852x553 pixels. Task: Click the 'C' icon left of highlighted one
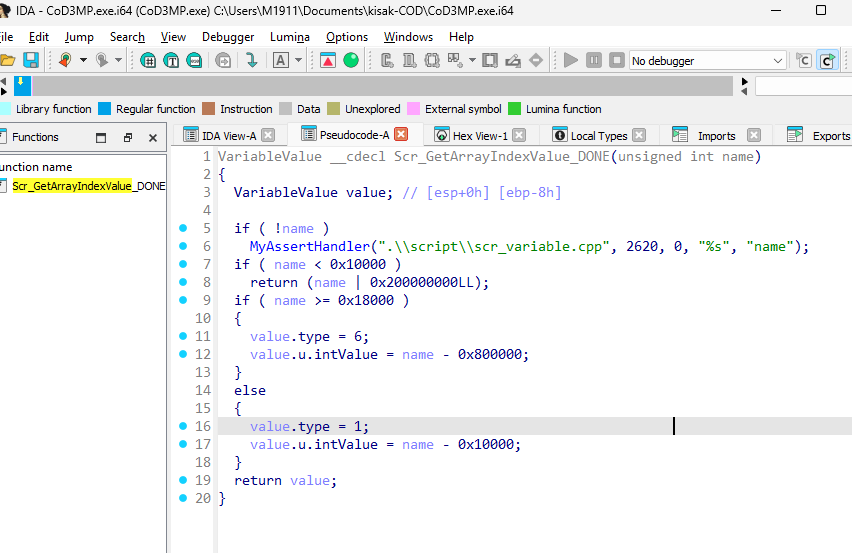coord(804,60)
